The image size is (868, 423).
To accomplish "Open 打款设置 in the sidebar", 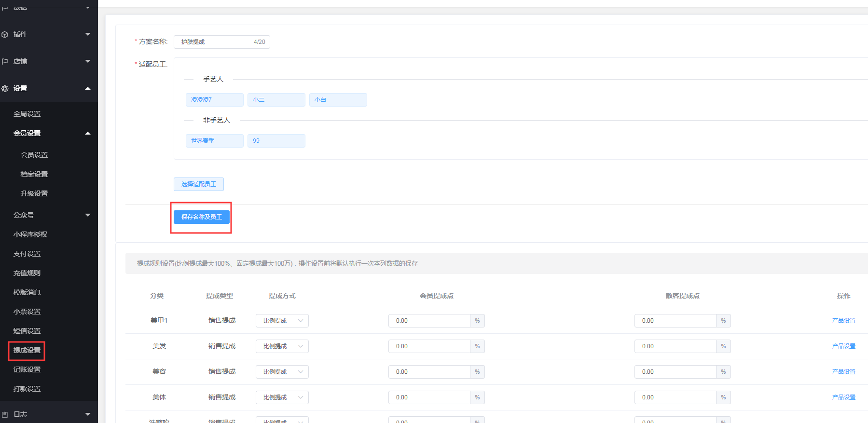I will [27, 389].
